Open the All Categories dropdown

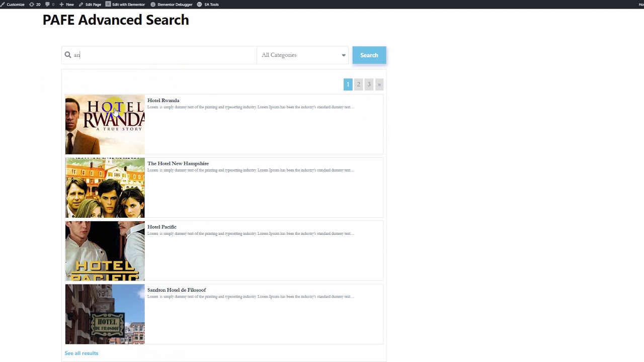(x=303, y=55)
